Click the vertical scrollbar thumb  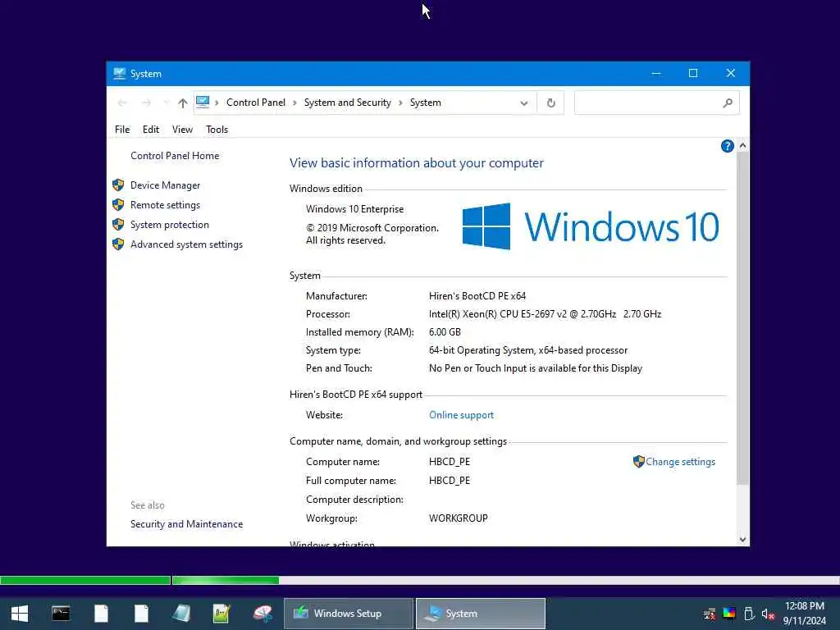[742, 319]
